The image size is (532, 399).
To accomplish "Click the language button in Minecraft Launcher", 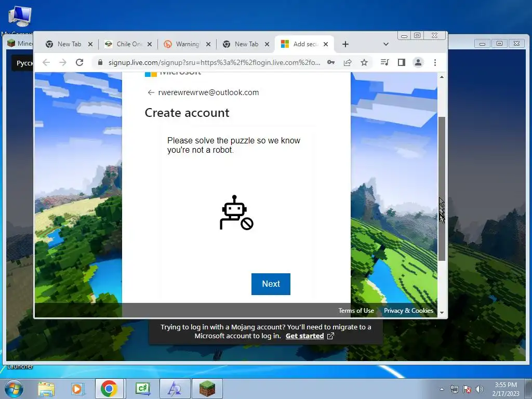I will pos(22,63).
